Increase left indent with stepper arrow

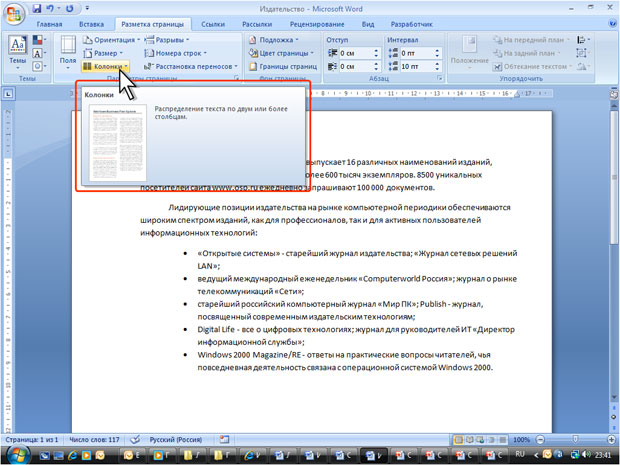point(376,50)
